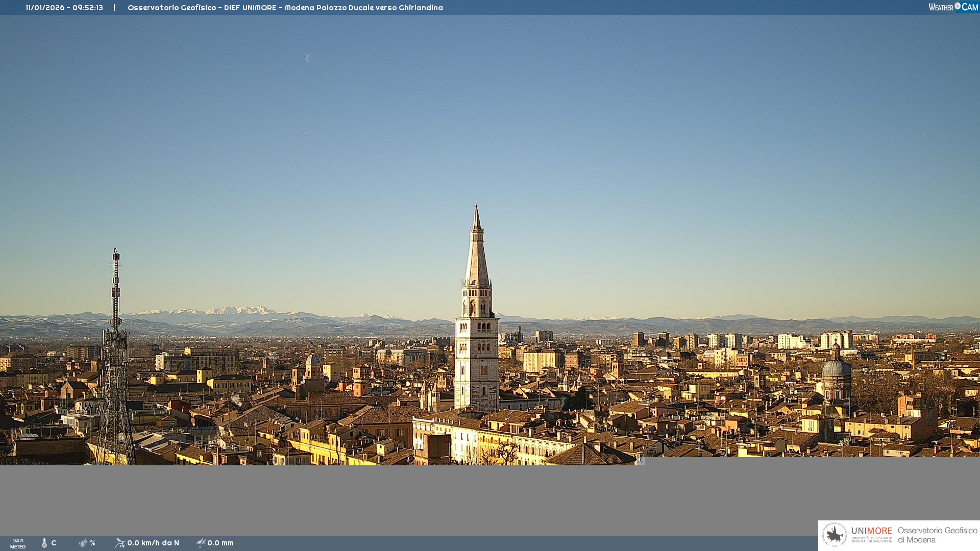
Task: Click the 0.0 km/h da N reading
Action: coord(153,543)
